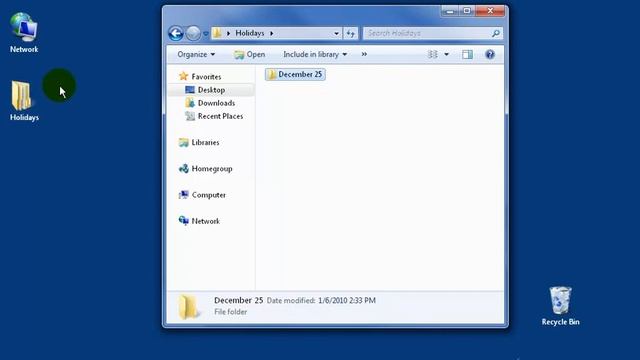
Task: Go back with the Back arrow button
Action: tap(176, 33)
